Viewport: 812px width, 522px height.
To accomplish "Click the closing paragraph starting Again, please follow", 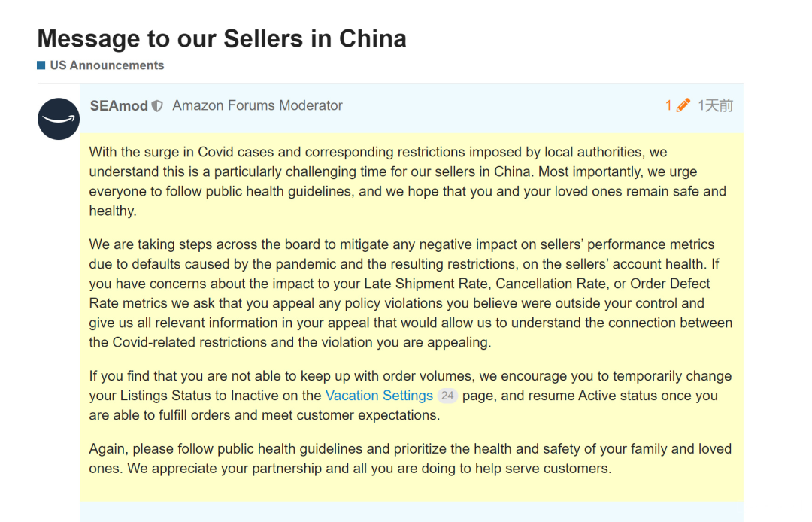I will pos(411,458).
